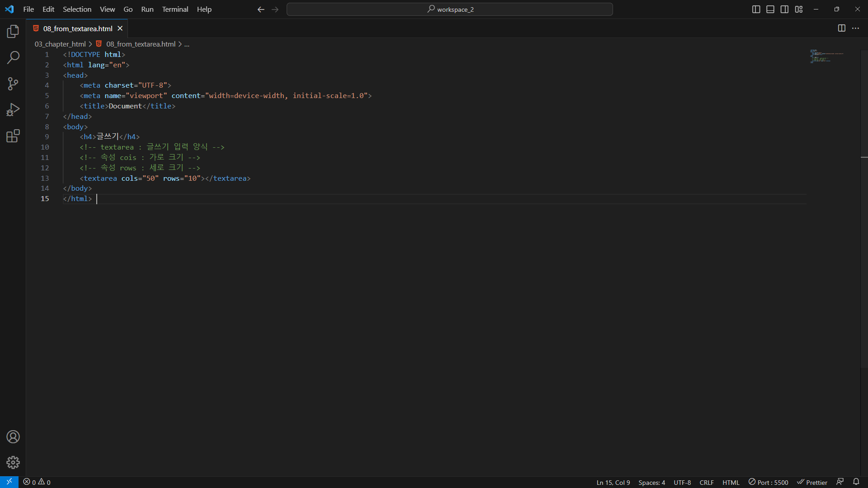Open the Accounts menu icon
Screen dimensions: 868x488
[x=13, y=437]
